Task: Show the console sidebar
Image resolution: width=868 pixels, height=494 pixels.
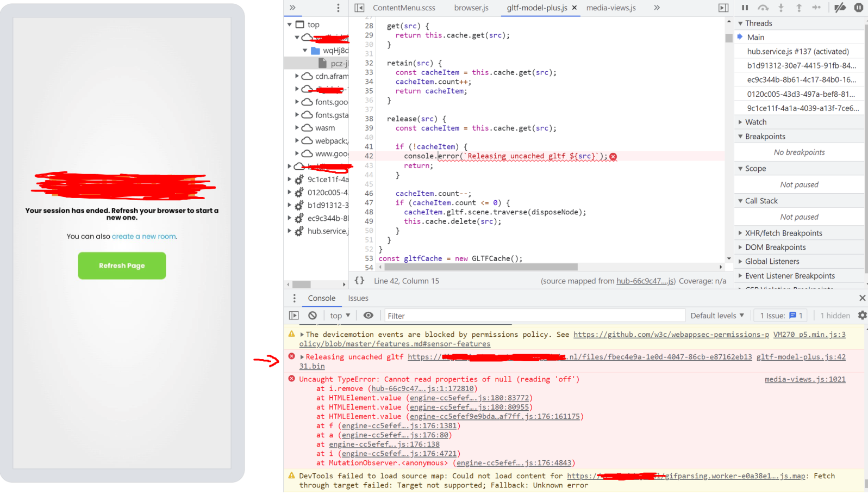Action: point(294,316)
